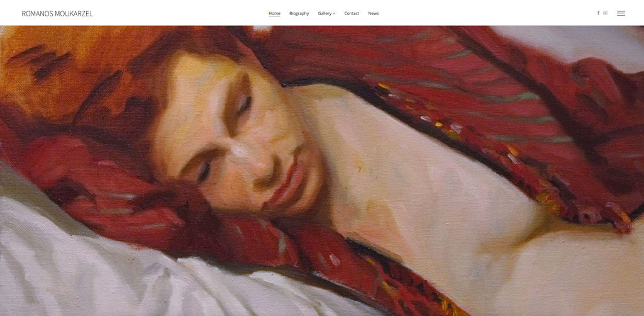
Task: Navigate to the Contact page
Action: [x=352, y=13]
